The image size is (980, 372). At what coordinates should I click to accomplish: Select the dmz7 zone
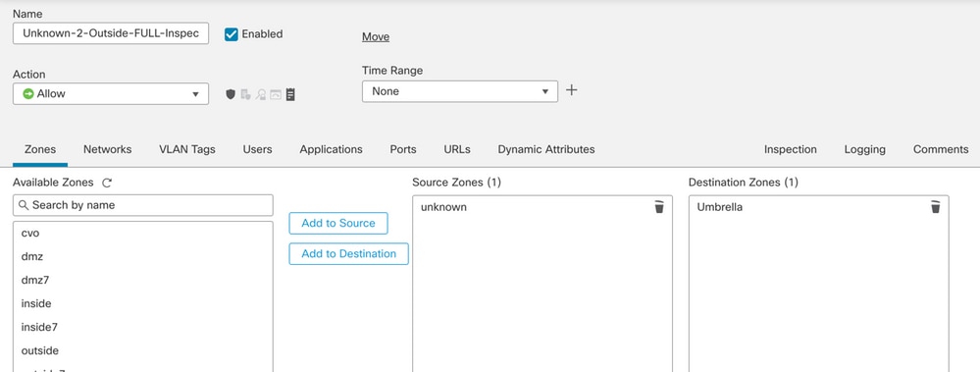[x=143, y=280]
